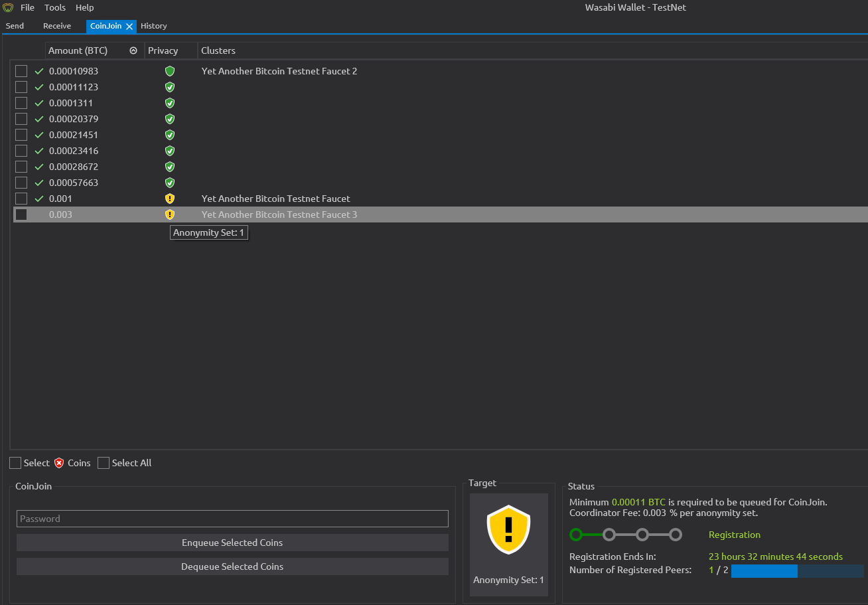Click Dequeue Selected Coins button
The height and width of the screenshot is (605, 868).
[x=232, y=566]
